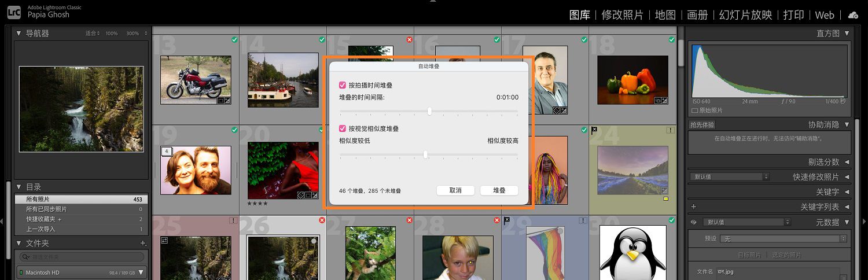This screenshot has height=280, width=868.
Task: Click the crop badge on motorcycle photo
Action: tap(220, 101)
